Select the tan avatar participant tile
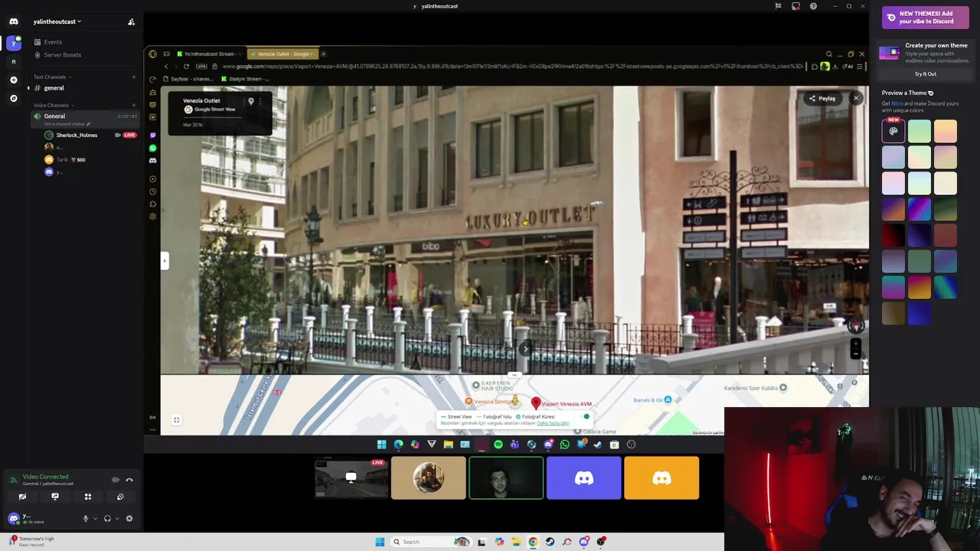 click(x=429, y=478)
